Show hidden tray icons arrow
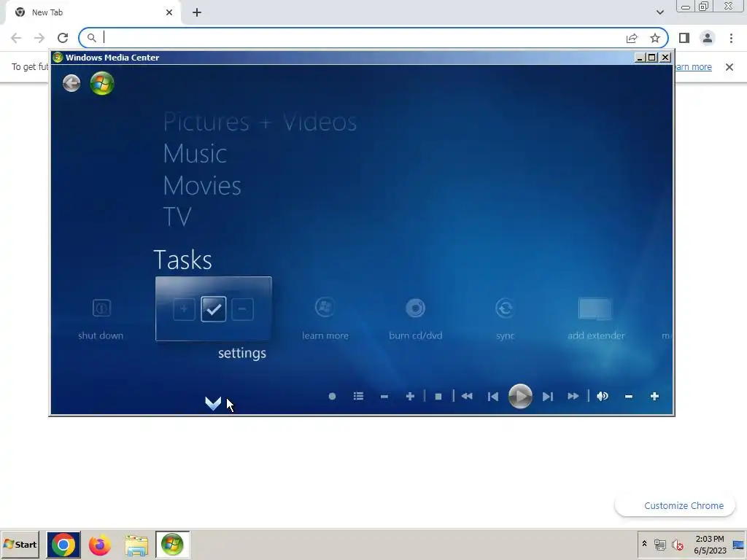The width and height of the screenshot is (747, 560). tap(645, 543)
